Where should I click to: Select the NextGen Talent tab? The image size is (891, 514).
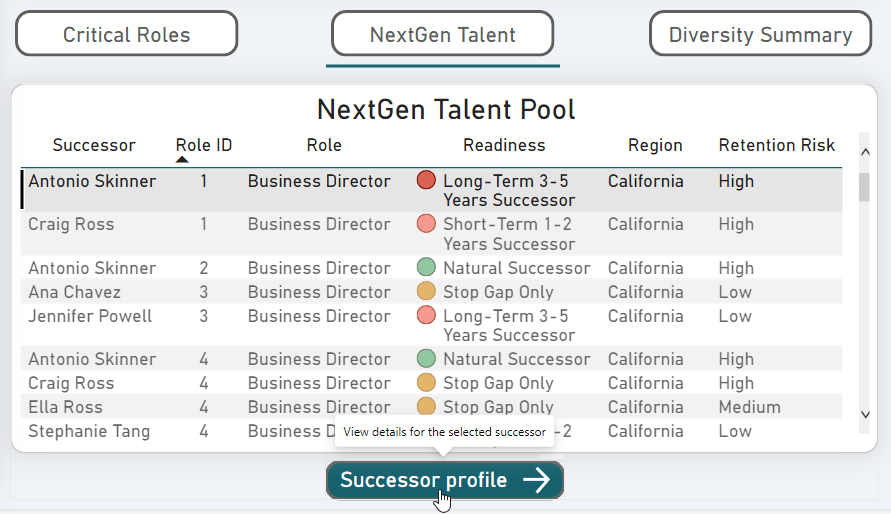point(442,35)
